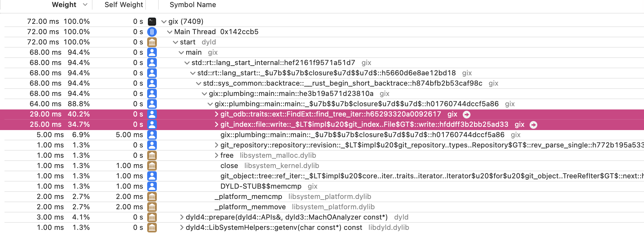Image resolution: width=644 pixels, height=235 pixels.
Task: Click user icon on __rust_begin_short_backtrace row
Action: click(x=152, y=83)
